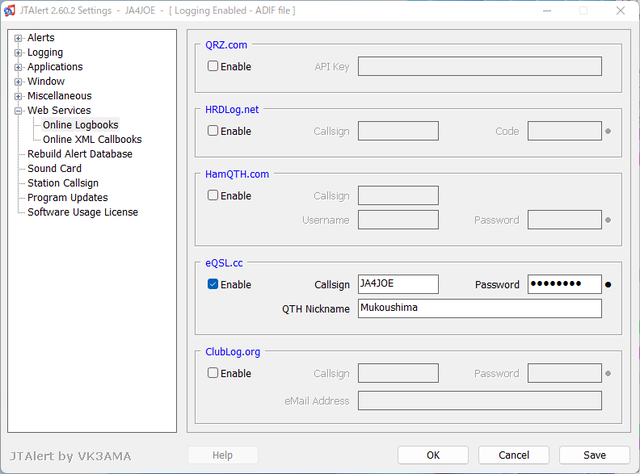The width and height of the screenshot is (640, 474).
Task: Click the HRDLog.net Code reveal dot
Action: (608, 131)
